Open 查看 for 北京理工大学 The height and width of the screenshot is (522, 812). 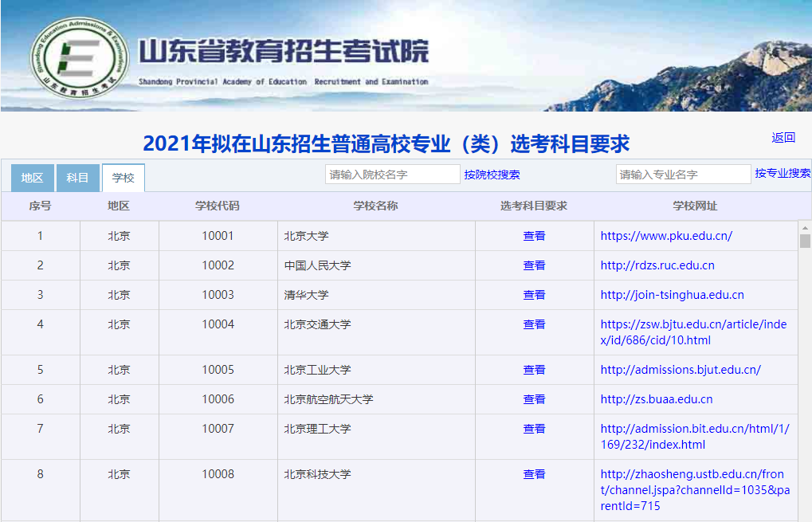(x=534, y=429)
